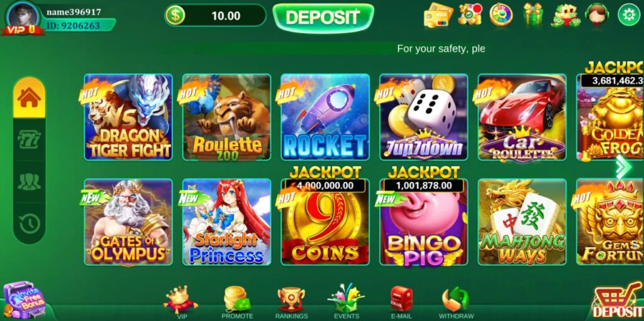Open the bank card icon
Image resolution: width=644 pixels, height=321 pixels.
438,15
